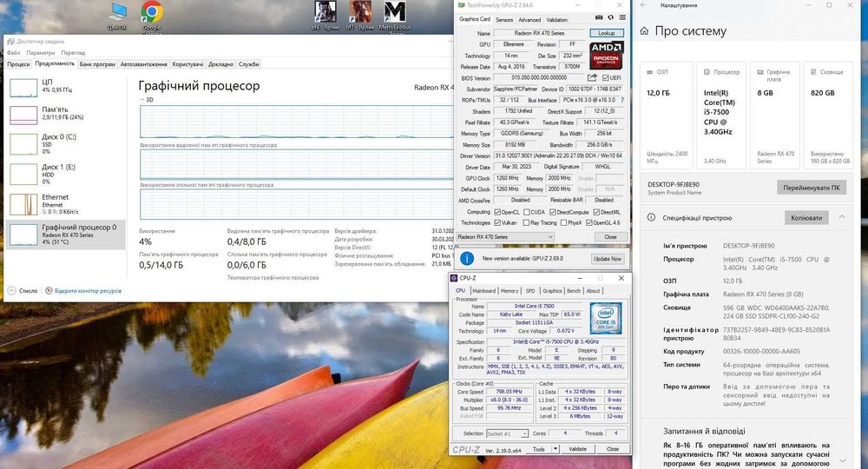Toggle the OpenCL checkbox
Screen dimensions: 868x469
point(497,212)
